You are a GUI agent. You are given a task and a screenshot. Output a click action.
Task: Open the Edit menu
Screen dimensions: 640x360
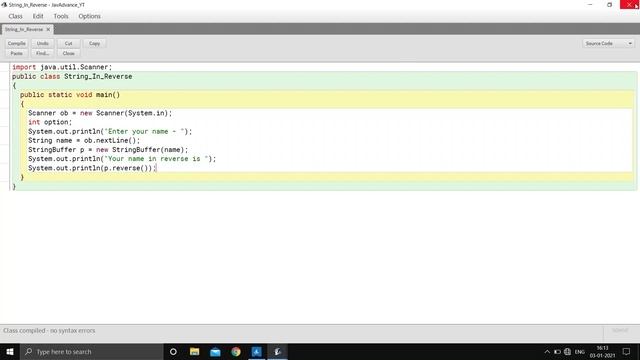pos(38,16)
